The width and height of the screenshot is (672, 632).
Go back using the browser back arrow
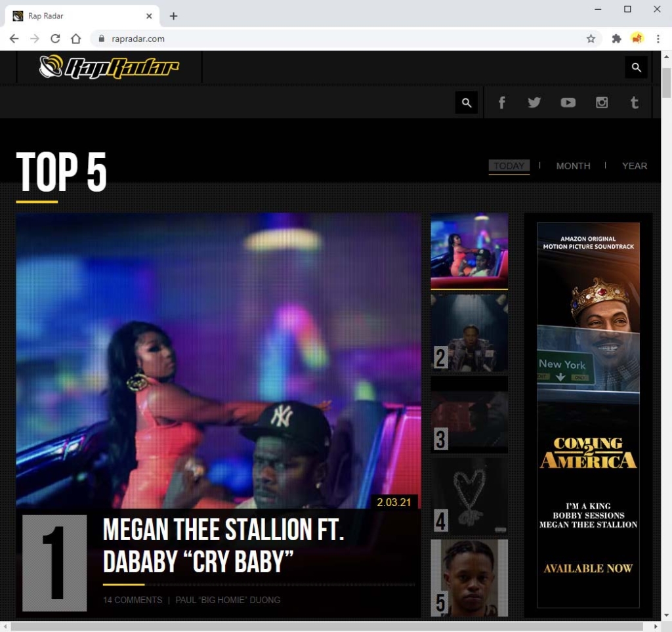click(14, 39)
